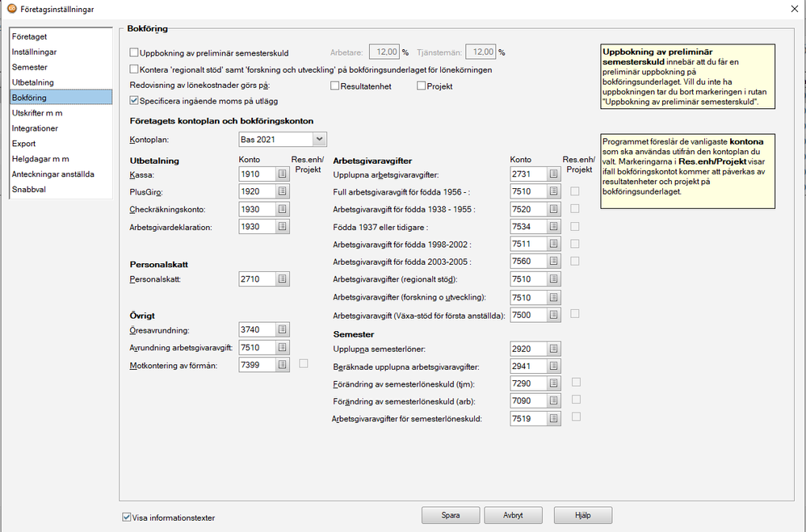The width and height of the screenshot is (806, 532).
Task: Click the Öresavrundning account field 3740
Action: tap(258, 330)
